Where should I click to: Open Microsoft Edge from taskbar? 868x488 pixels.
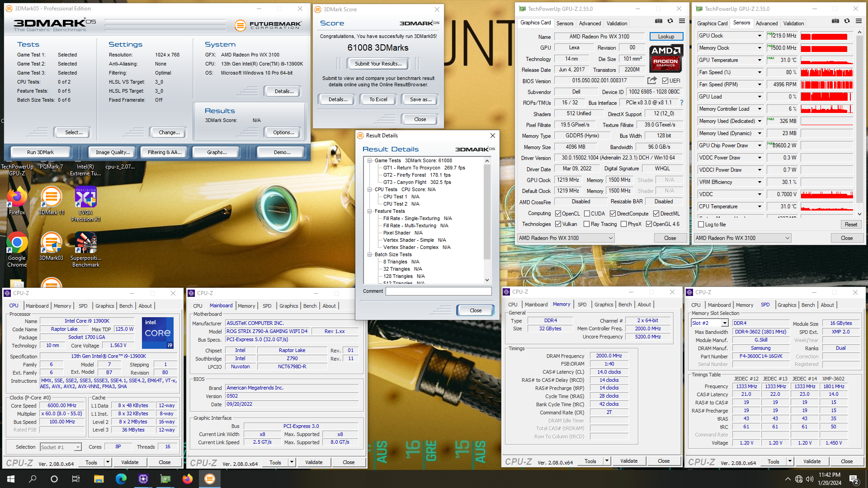(x=121, y=479)
